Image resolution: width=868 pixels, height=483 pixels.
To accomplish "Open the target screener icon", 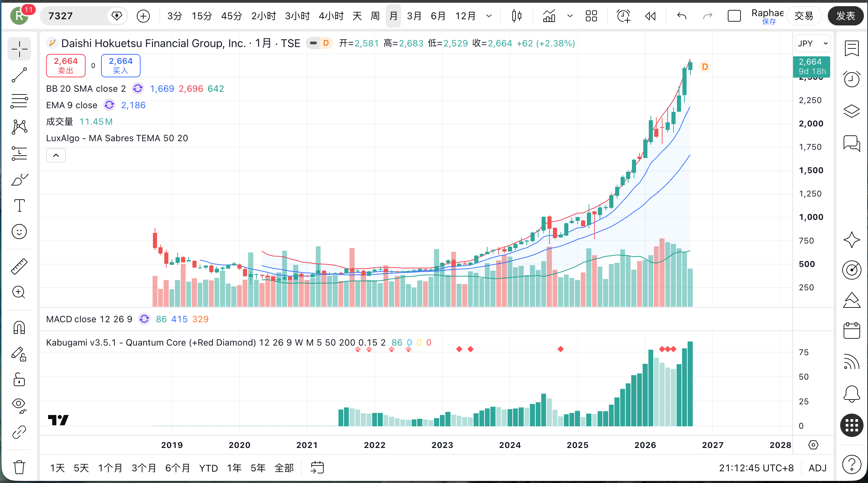I will coord(852,270).
